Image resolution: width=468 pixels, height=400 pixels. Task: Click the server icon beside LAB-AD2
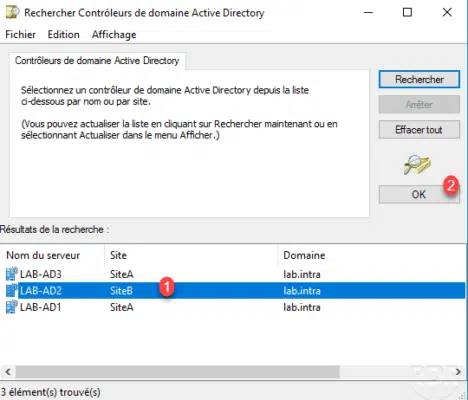pos(12,290)
